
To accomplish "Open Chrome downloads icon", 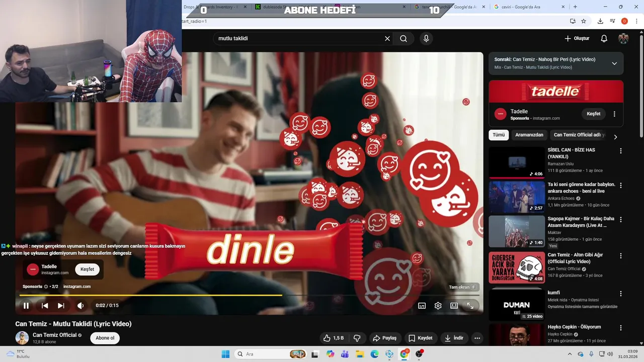I will [x=600, y=21].
